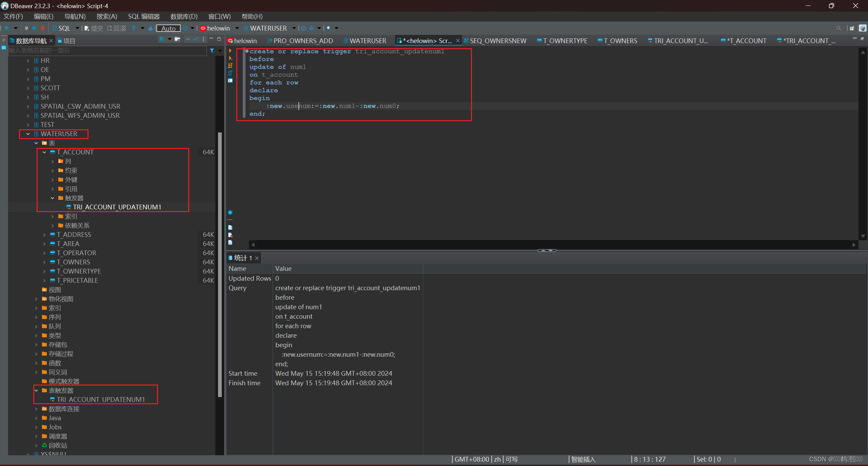Open the 数据库(D) menu
The width and height of the screenshot is (868, 466).
click(x=183, y=16)
